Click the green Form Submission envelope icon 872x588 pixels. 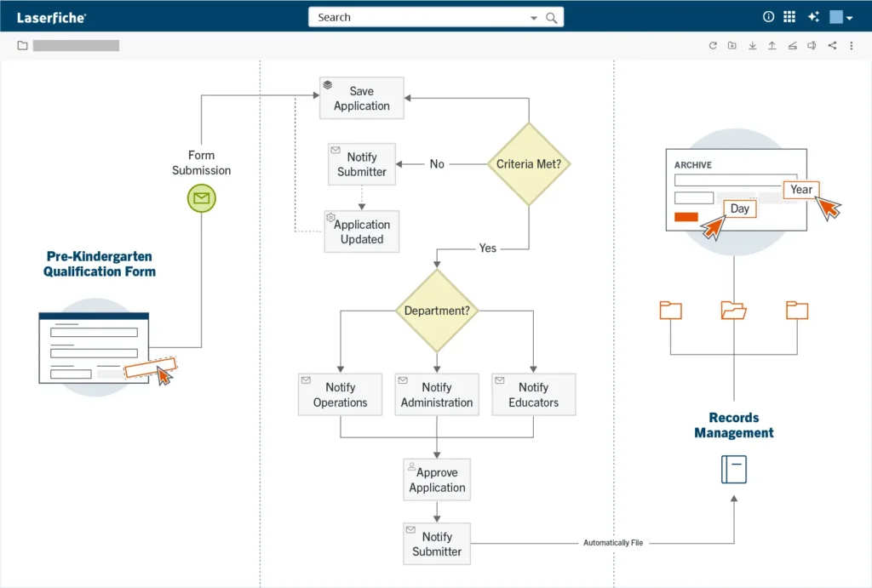[201, 198]
